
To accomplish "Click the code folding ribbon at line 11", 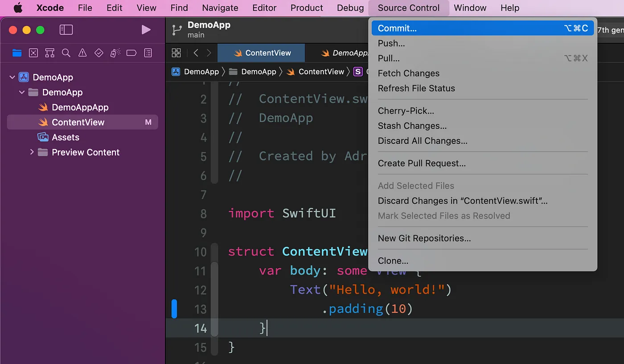I will coord(214,271).
